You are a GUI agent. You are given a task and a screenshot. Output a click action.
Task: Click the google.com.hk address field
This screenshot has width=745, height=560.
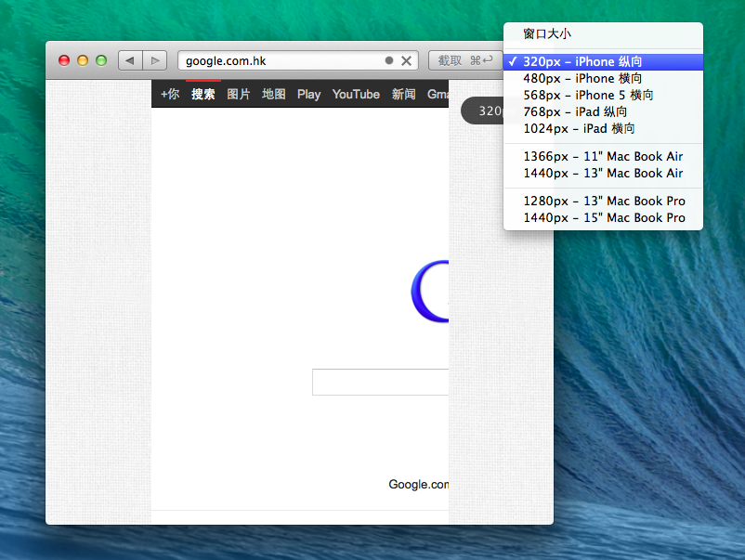click(x=298, y=60)
